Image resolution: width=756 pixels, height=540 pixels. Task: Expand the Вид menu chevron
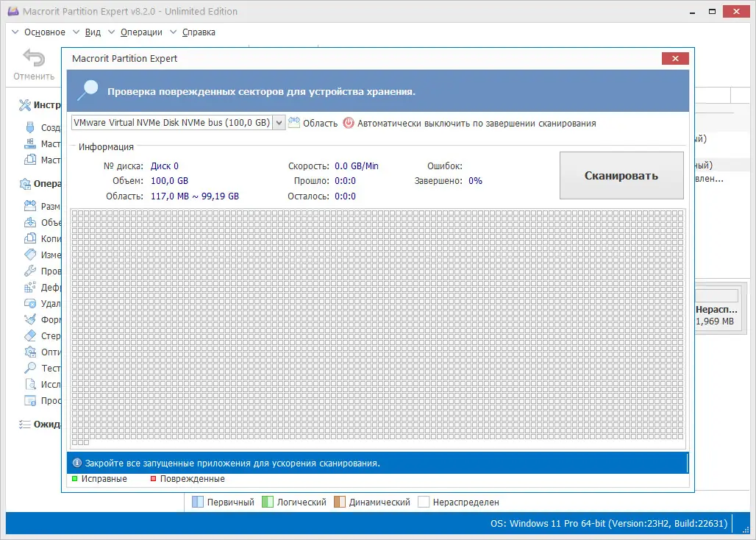[x=76, y=32]
